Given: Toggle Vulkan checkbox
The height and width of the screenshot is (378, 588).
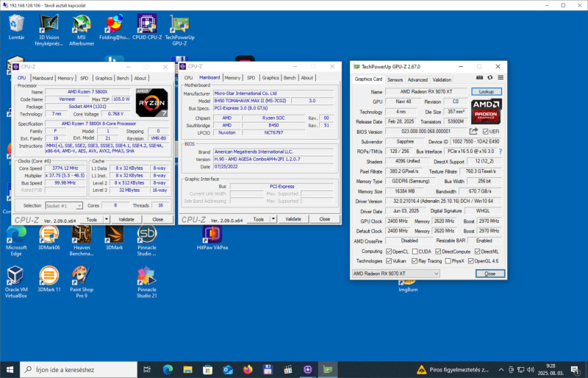Looking at the screenshot, I should [x=389, y=261].
